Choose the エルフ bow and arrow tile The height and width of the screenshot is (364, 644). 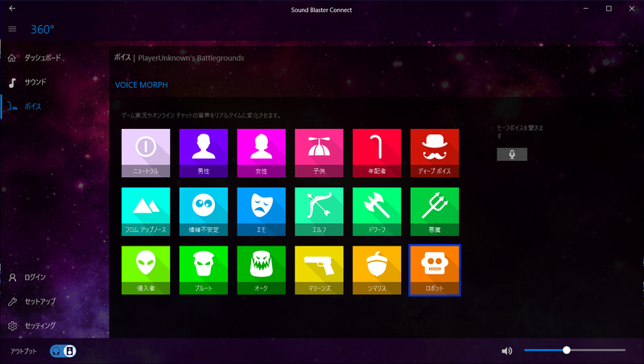tap(319, 212)
